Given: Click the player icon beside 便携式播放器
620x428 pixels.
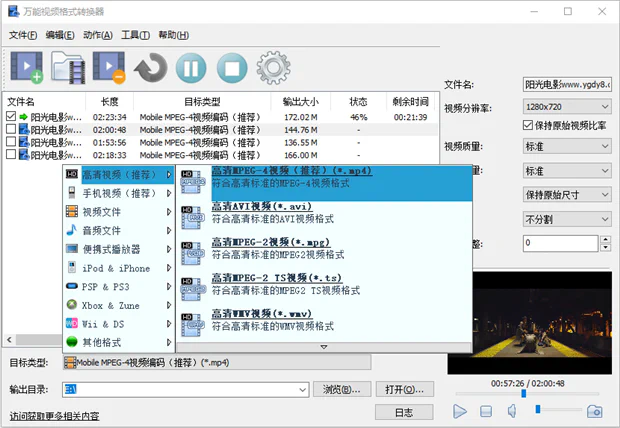Looking at the screenshot, I should pos(72,248).
